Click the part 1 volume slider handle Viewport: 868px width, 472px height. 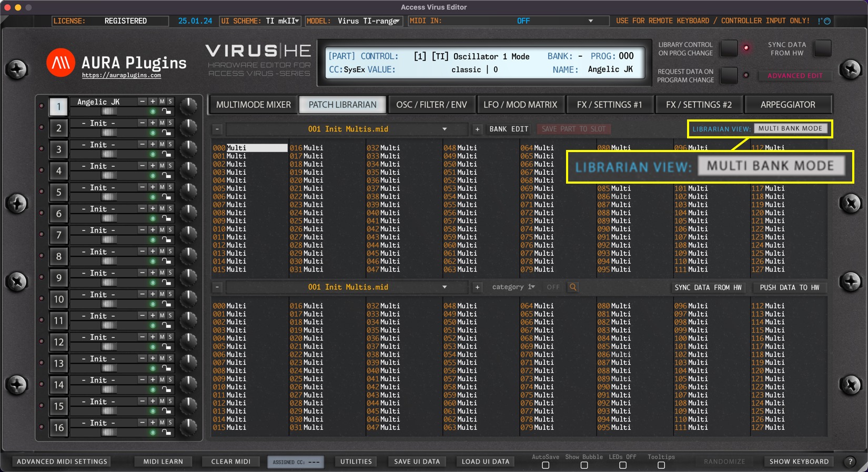[x=109, y=112]
